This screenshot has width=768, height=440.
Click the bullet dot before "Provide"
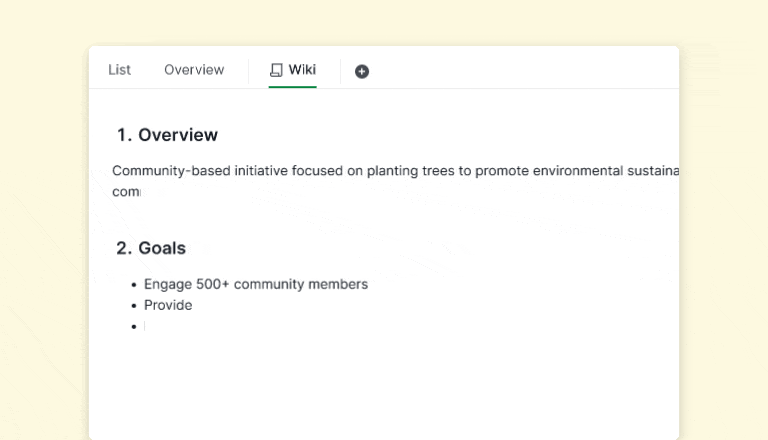(x=134, y=306)
